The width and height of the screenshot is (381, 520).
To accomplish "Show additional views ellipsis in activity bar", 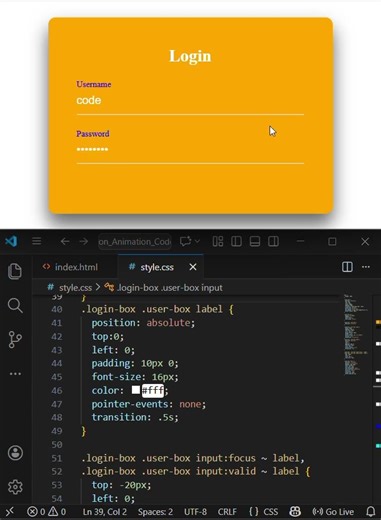I will click(x=15, y=374).
